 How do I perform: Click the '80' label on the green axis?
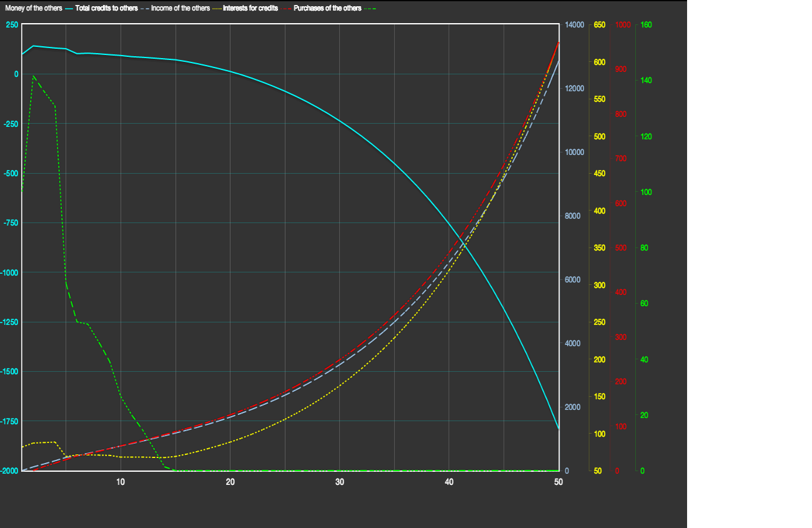pyautogui.click(x=644, y=248)
